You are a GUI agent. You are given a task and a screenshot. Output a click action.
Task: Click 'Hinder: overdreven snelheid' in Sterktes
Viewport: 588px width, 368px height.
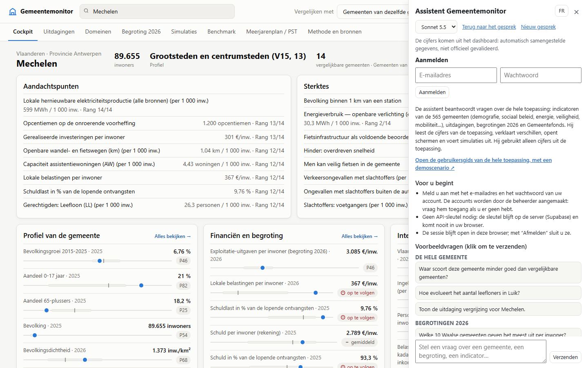click(339, 150)
